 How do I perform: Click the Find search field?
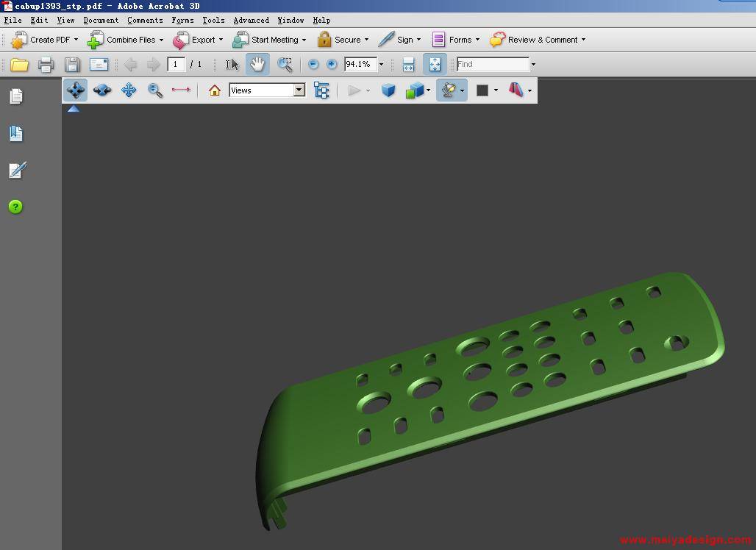[x=493, y=64]
